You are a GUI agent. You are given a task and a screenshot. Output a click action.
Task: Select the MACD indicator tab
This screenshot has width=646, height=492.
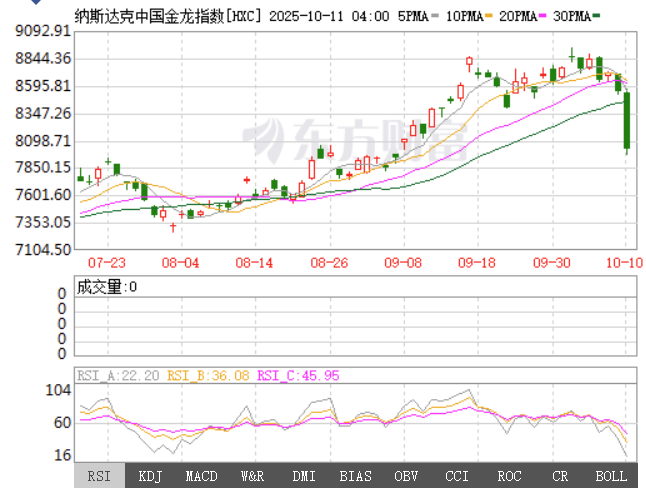[x=201, y=476]
